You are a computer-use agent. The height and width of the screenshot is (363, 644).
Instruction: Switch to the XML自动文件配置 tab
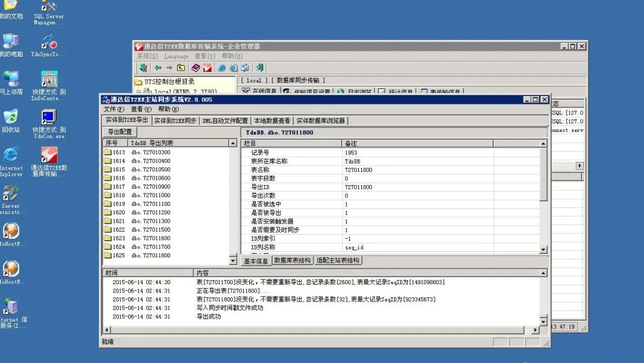point(225,121)
